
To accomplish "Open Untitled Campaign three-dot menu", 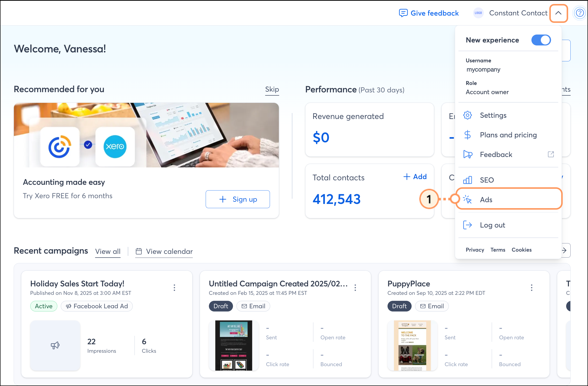I will point(355,288).
